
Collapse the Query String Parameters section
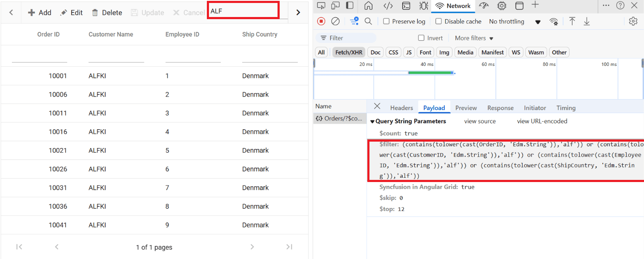click(x=372, y=121)
